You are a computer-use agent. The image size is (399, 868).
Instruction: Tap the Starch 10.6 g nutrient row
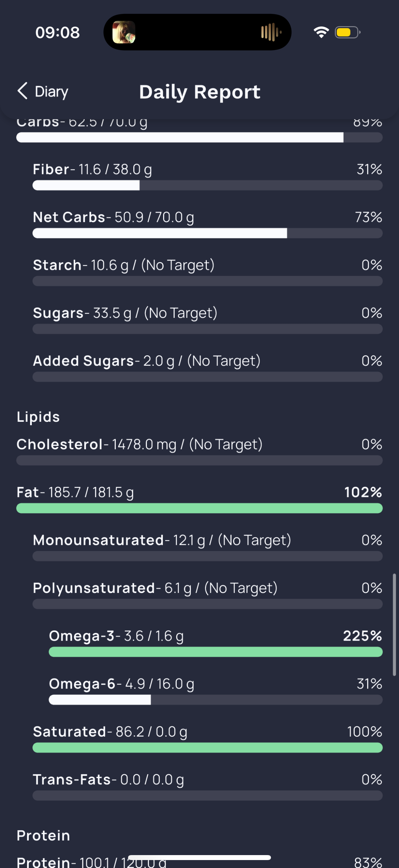click(x=207, y=272)
